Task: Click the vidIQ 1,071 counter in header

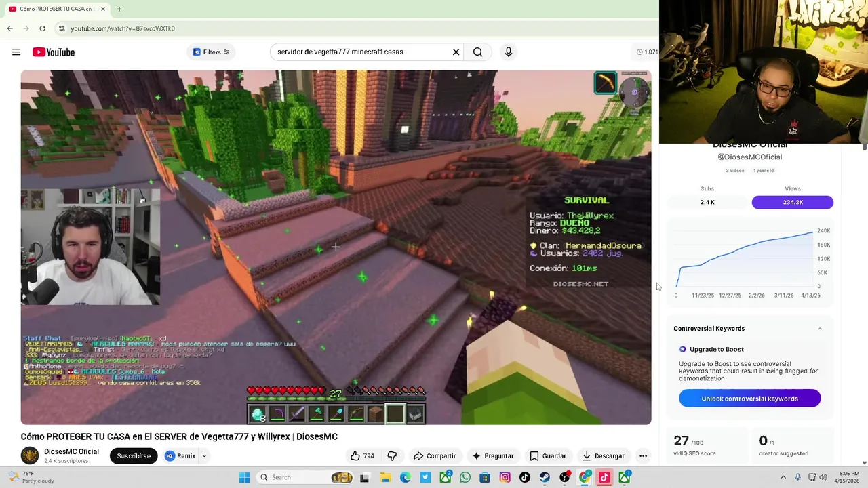Action: click(x=648, y=52)
